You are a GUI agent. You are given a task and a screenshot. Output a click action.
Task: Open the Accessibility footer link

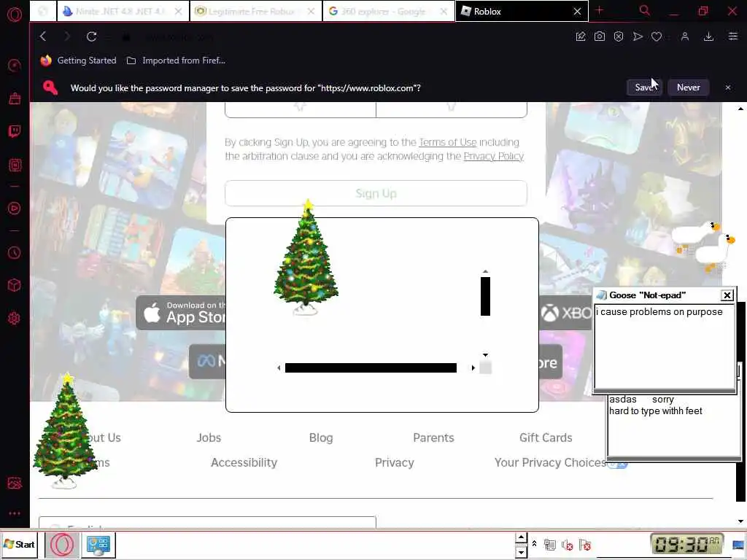point(244,462)
